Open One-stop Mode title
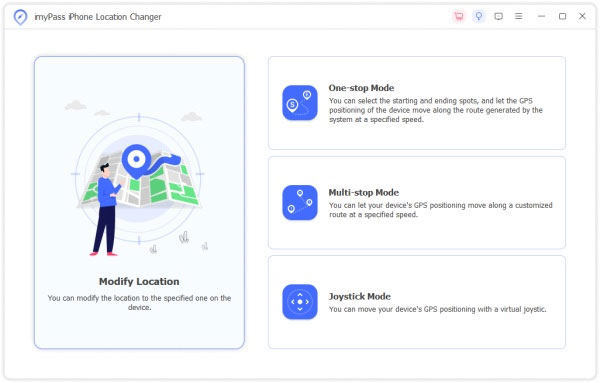 pos(361,88)
